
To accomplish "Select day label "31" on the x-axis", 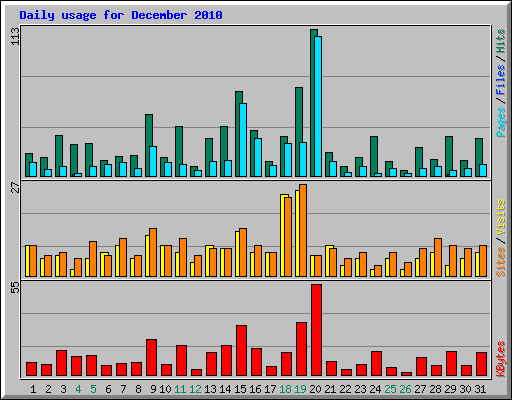I will (480, 389).
